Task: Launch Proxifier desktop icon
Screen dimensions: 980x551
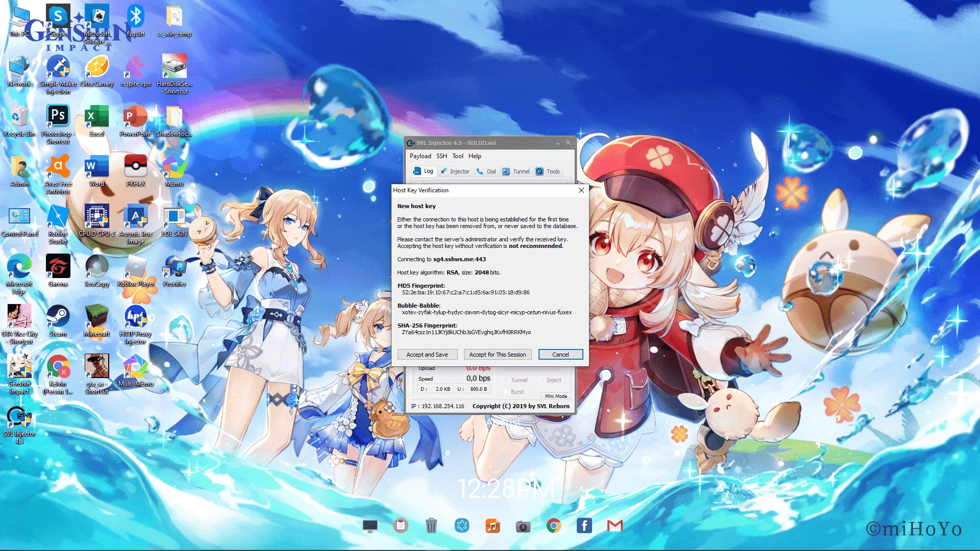Action: pyautogui.click(x=175, y=271)
